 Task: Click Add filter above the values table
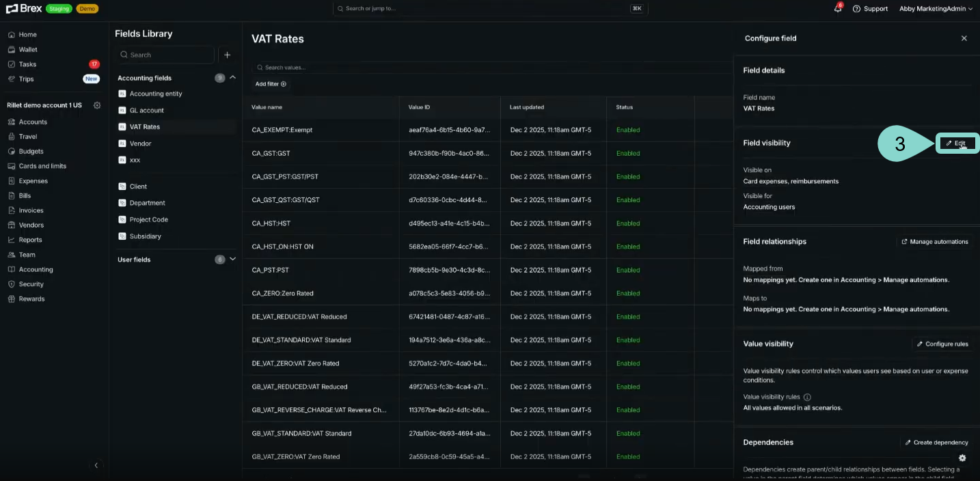(x=271, y=84)
